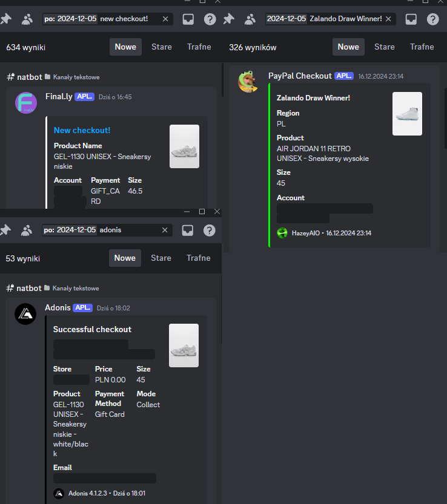Screen dimensions: 447x504
Task: Select Nowe tab in the 326 wyników results
Action: pos(348,47)
